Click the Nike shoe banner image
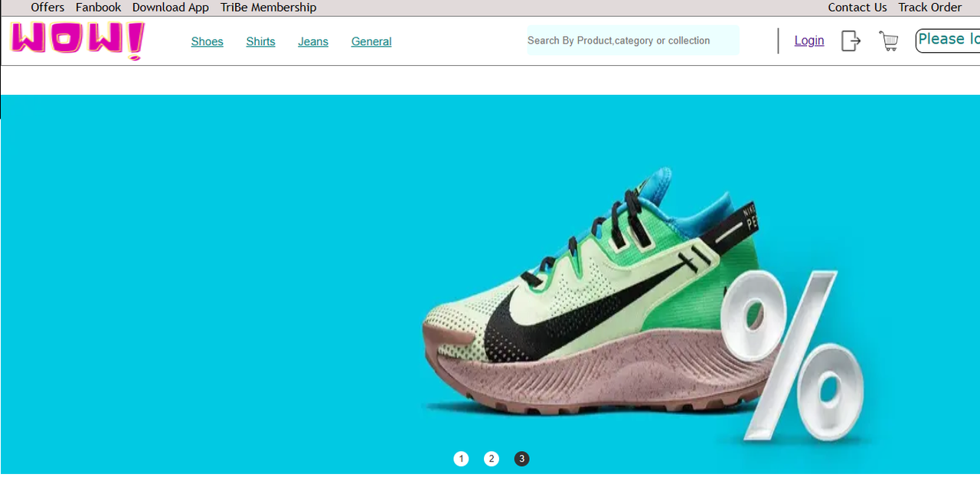Viewport: 980px width, 477px height. (490, 284)
